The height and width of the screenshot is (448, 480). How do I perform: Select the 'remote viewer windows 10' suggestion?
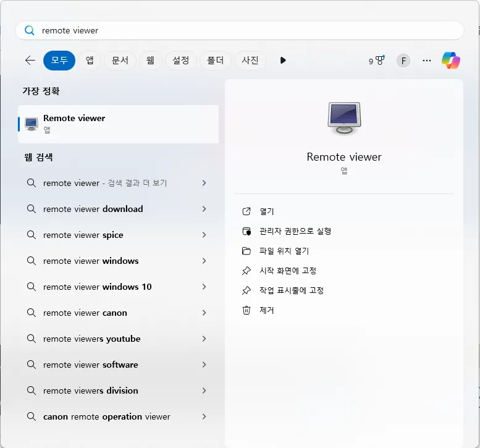click(118, 287)
